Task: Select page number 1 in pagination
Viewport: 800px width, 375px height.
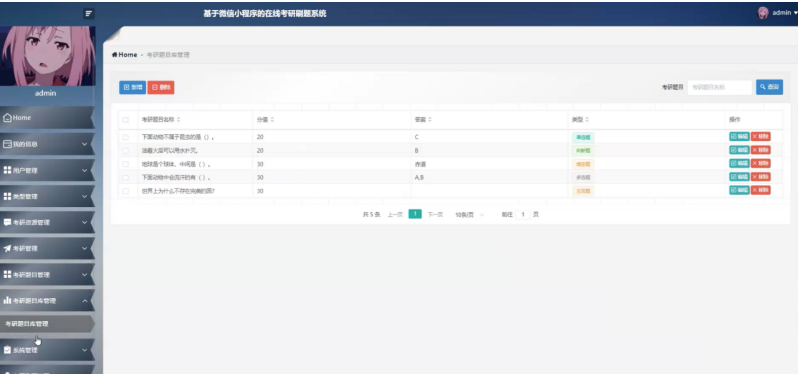Action: click(415, 214)
